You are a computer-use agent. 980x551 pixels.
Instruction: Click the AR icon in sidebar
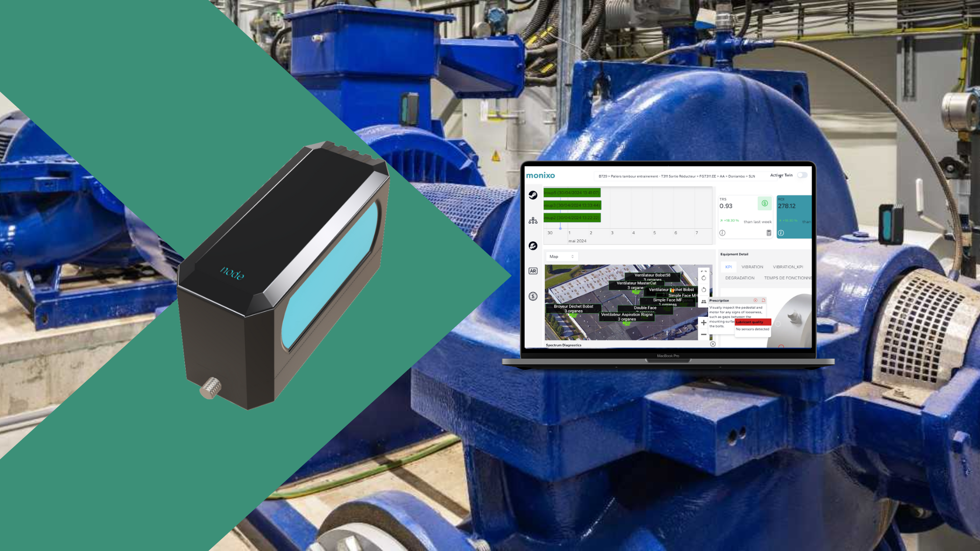click(x=533, y=270)
